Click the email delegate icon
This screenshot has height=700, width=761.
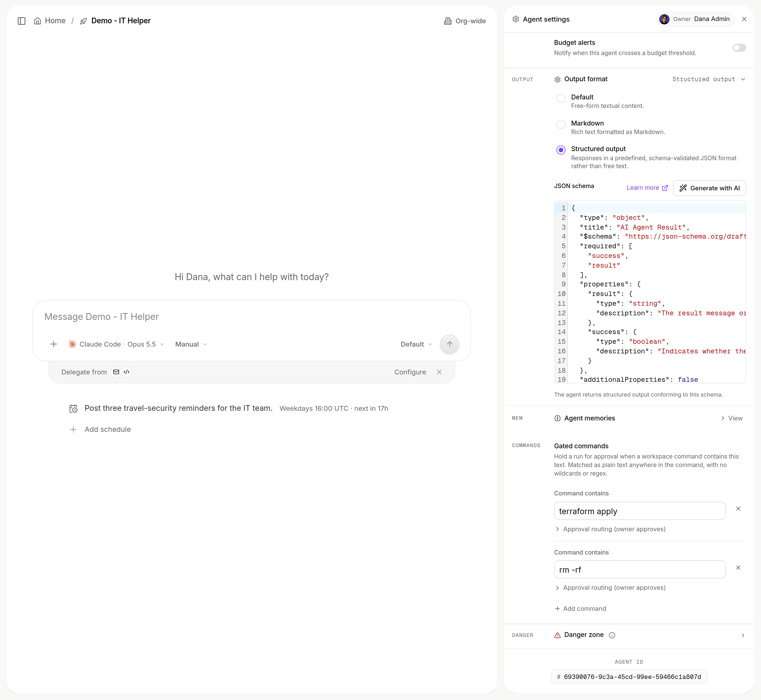116,372
